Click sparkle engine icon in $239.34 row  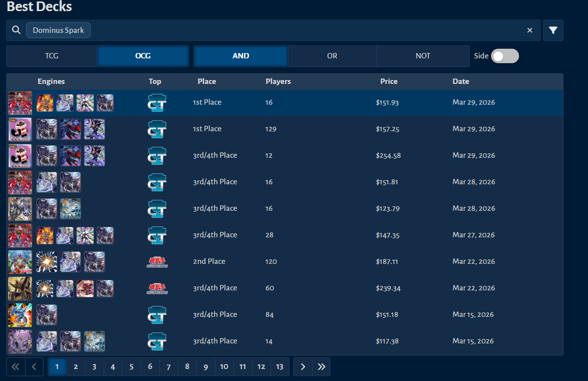[x=45, y=288]
